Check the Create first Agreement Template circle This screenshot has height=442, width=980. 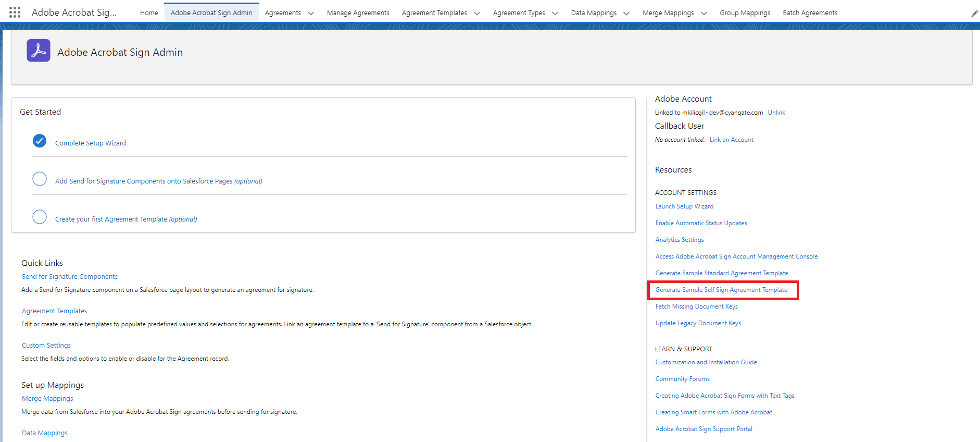point(40,217)
